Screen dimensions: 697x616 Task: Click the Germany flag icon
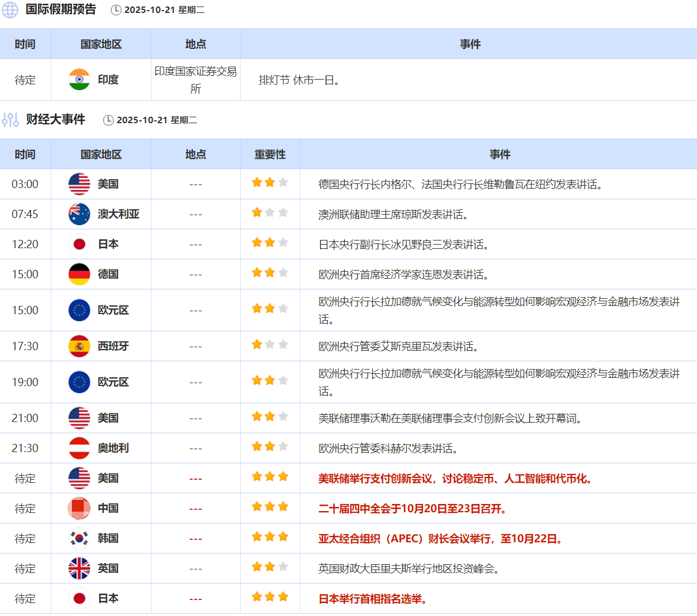[79, 274]
